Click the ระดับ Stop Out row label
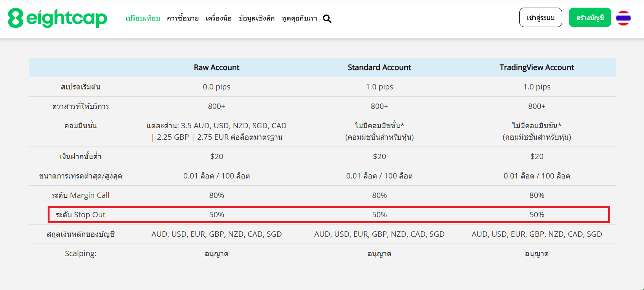This screenshot has height=290, width=644. 80,215
